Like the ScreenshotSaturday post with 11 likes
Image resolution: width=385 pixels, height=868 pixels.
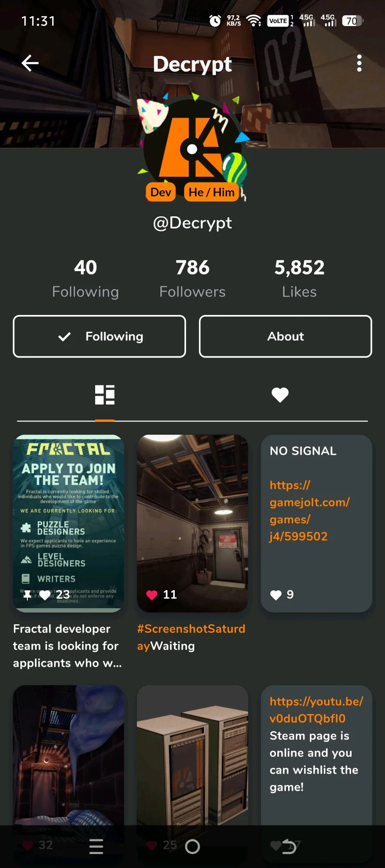point(152,595)
